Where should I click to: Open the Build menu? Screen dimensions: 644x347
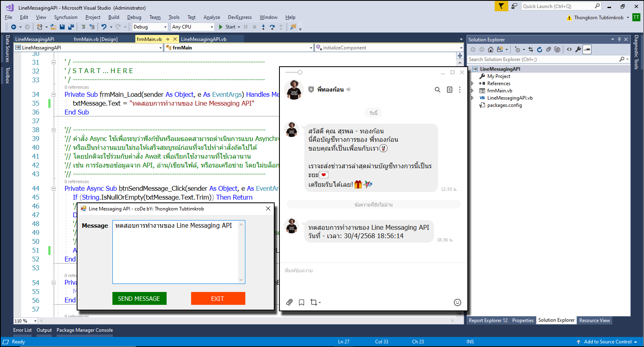[x=114, y=17]
